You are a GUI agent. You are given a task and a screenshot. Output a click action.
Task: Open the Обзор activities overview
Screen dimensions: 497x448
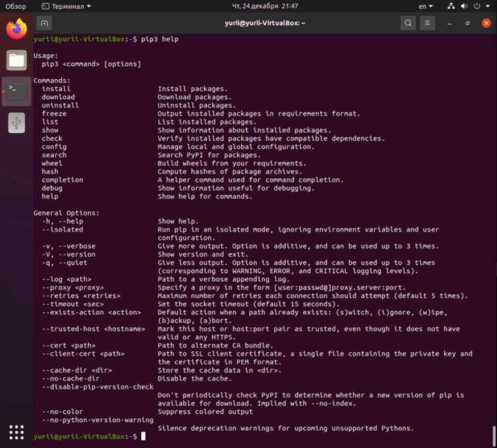(x=15, y=6)
